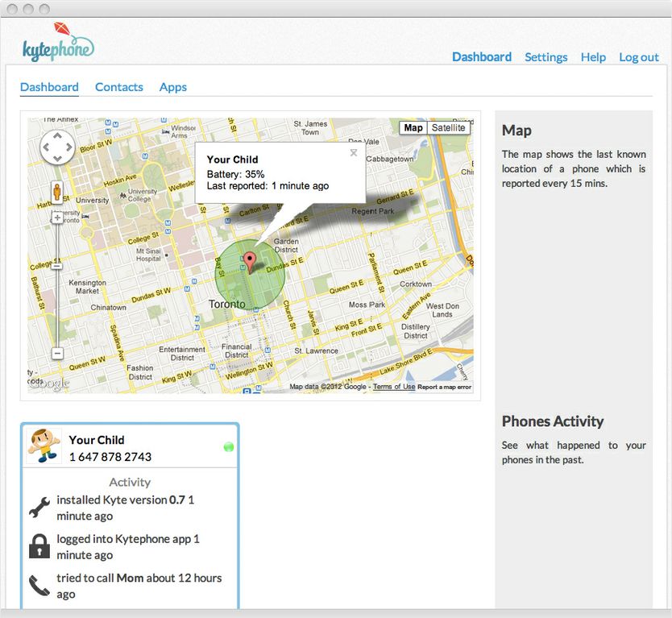Switch map to Satellite view
Viewport: 672px width, 618px height.
[x=448, y=128]
